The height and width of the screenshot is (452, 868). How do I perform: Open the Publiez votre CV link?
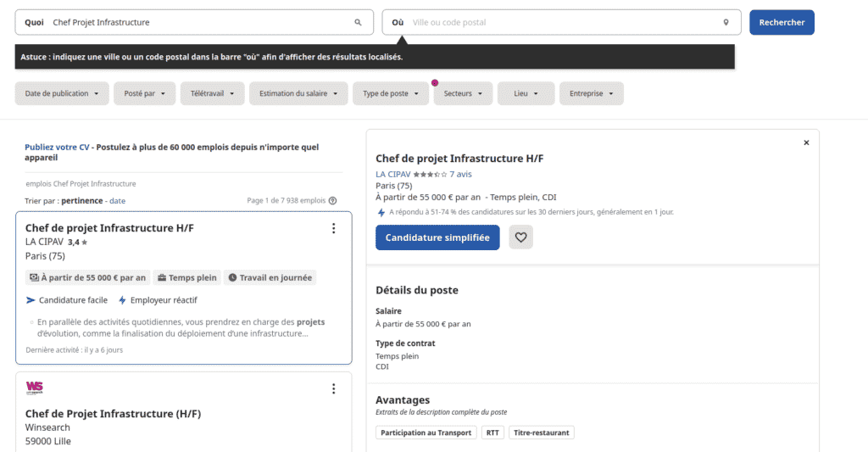(57, 148)
